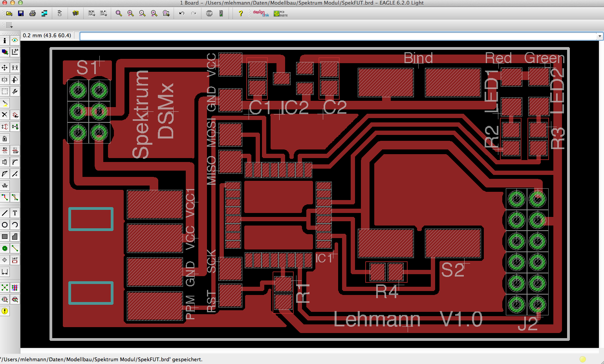The width and height of the screenshot is (604, 364).
Task: Select the Wire line tool
Action: pos(5,213)
